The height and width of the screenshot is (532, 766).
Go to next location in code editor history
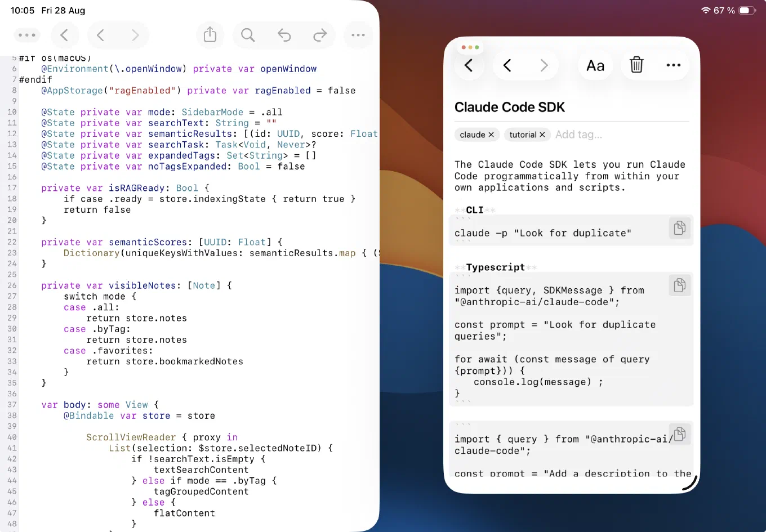(135, 35)
